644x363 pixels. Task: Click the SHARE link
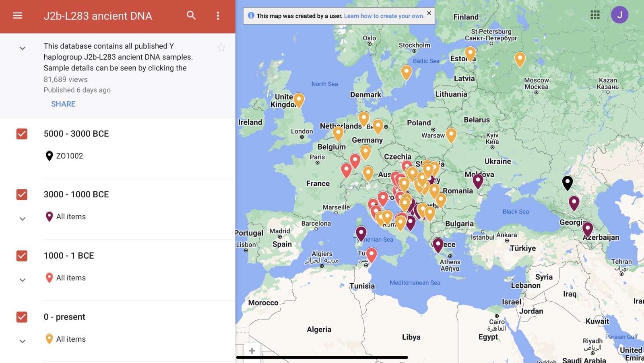coord(63,104)
